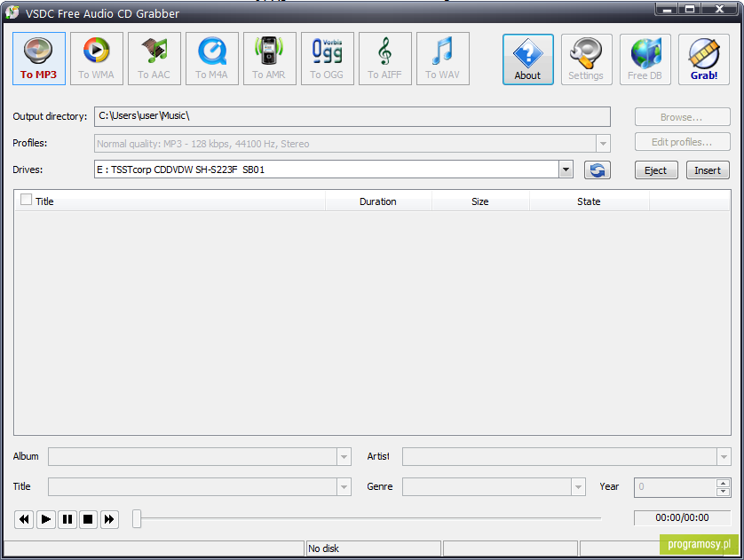Skip forward to the next track
The image size is (744, 560).
coord(109,519)
